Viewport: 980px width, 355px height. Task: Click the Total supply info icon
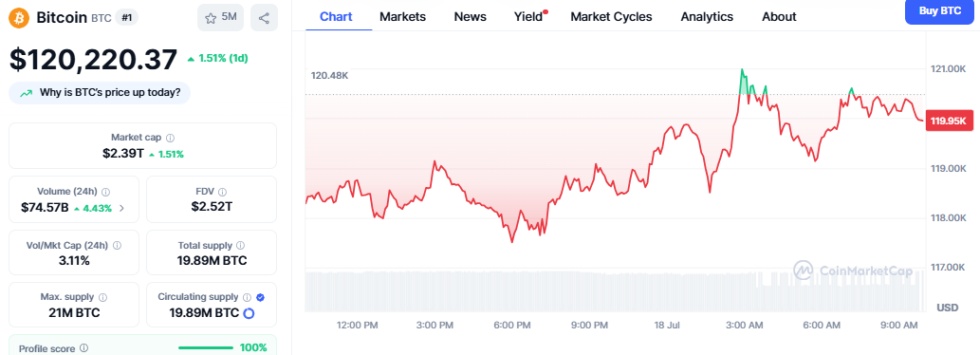tap(241, 246)
